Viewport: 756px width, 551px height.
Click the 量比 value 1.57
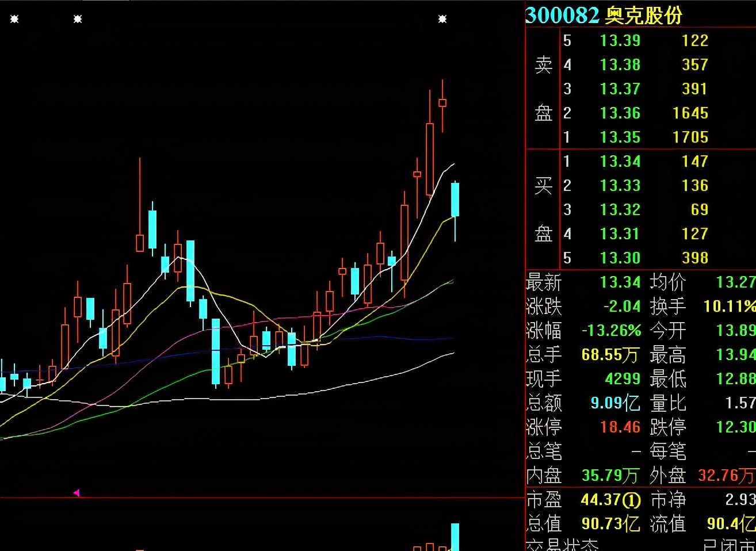pyautogui.click(x=740, y=403)
